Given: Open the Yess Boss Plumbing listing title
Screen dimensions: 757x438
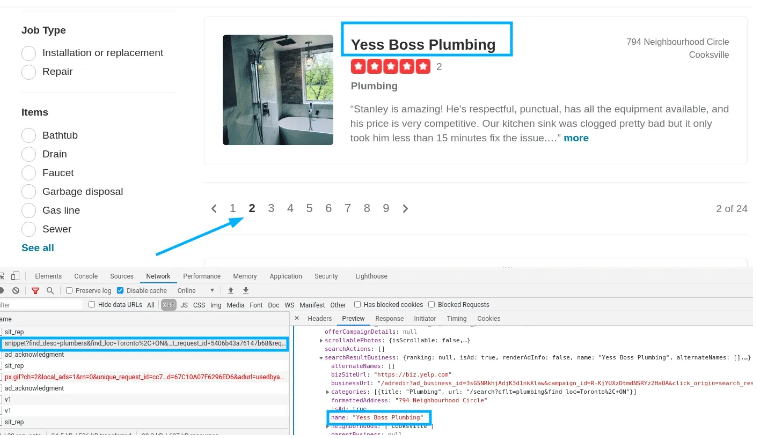Looking at the screenshot, I should (x=423, y=45).
